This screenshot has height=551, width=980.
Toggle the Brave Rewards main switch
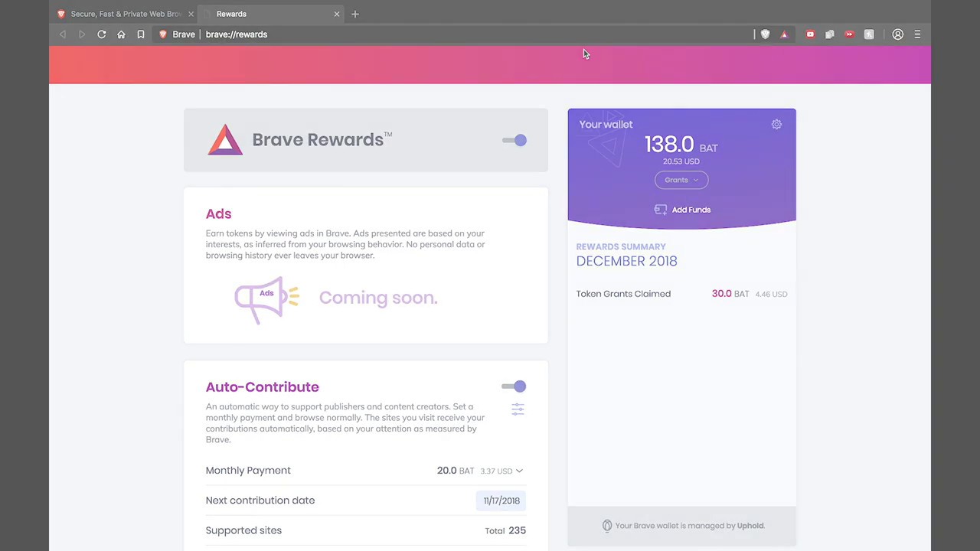[x=514, y=140]
